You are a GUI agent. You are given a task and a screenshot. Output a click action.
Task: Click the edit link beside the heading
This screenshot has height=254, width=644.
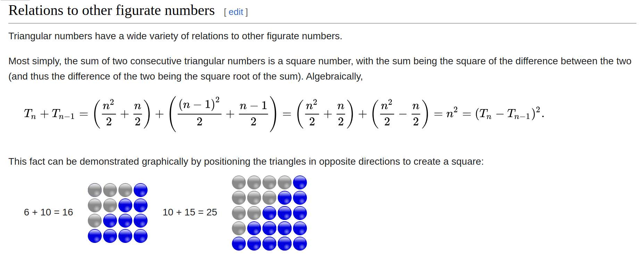(x=236, y=12)
